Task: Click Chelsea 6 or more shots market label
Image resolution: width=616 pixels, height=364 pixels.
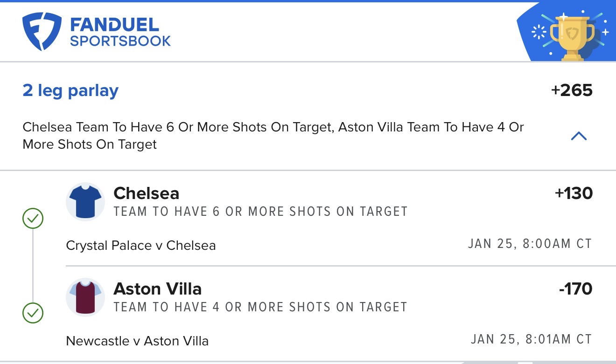Action: click(260, 212)
